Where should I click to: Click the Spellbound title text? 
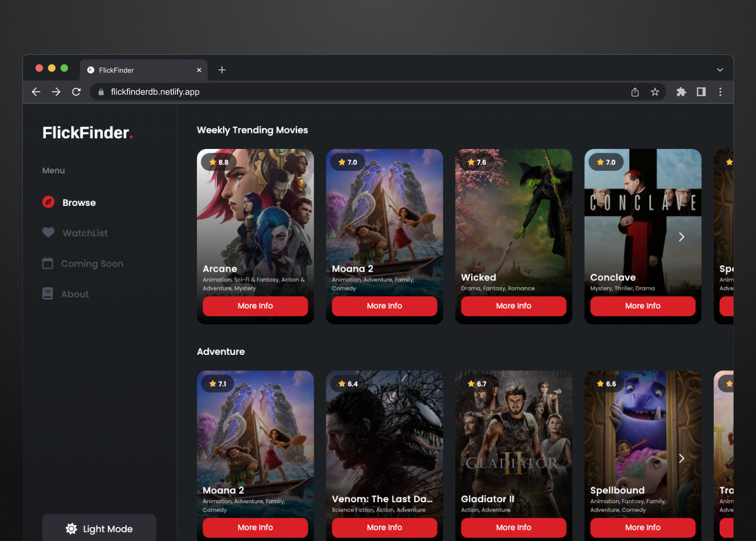point(618,490)
